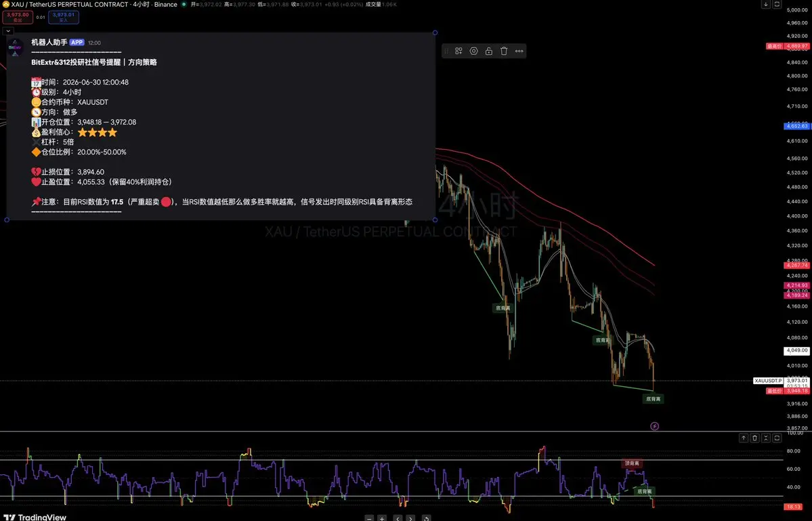
Task: Click the 止盈位置 4,055.33 line
Action: [101, 182]
